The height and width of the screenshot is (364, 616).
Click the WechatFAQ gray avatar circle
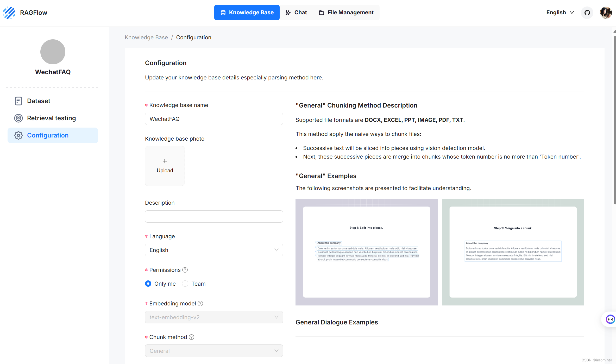click(53, 52)
